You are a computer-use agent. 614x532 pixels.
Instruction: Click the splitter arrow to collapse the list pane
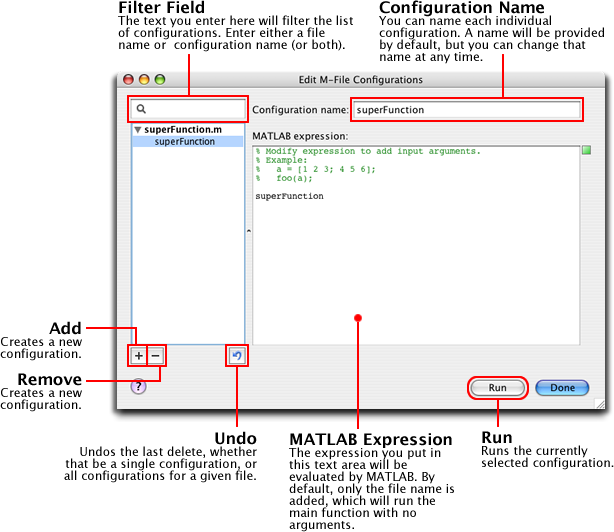click(x=247, y=231)
